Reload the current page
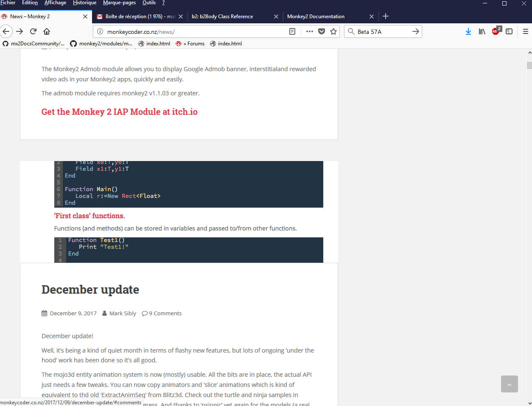This screenshot has width=532, height=406. coord(33,31)
